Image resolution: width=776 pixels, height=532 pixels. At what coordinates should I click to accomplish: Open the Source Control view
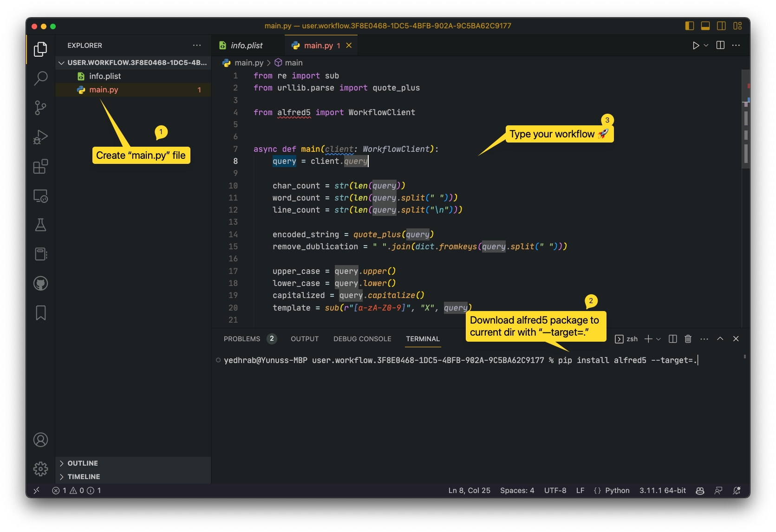coord(41,108)
